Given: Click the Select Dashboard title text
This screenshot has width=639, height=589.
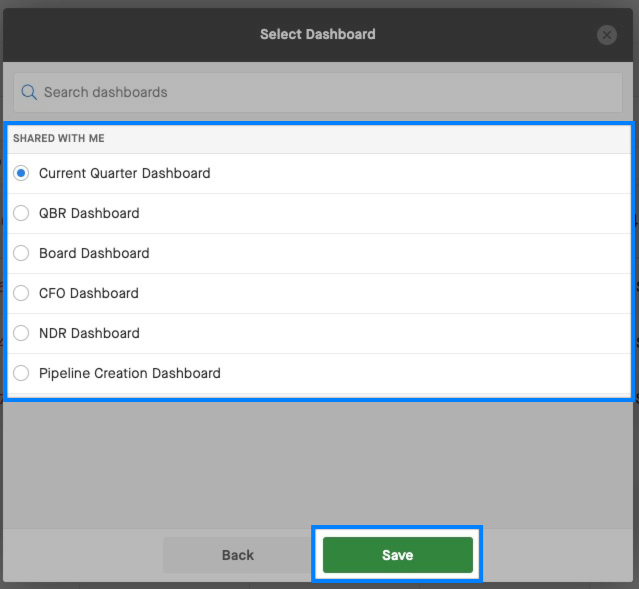Looking at the screenshot, I should (318, 34).
